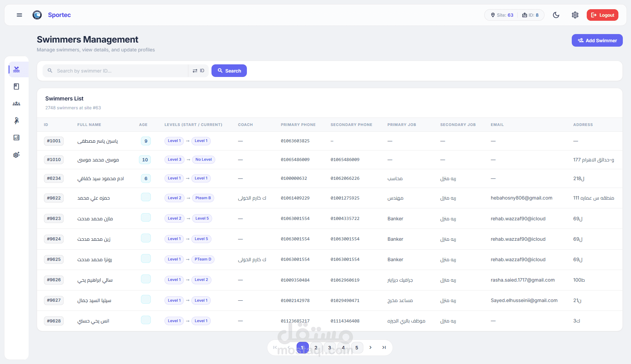Click age badge 9 in row #1001
This screenshot has width=631, height=364.
(146, 141)
